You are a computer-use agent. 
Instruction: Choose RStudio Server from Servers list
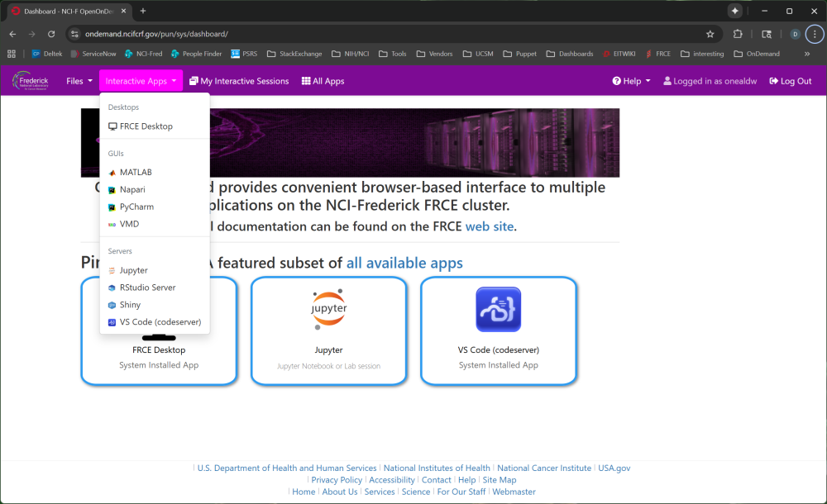(147, 288)
